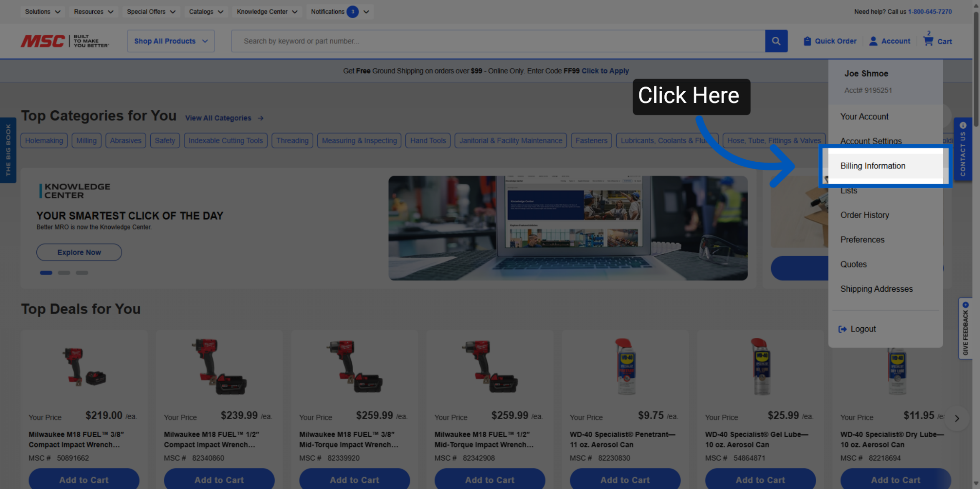This screenshot has width=980, height=489.
Task: Click the MSC logo
Action: [x=65, y=41]
